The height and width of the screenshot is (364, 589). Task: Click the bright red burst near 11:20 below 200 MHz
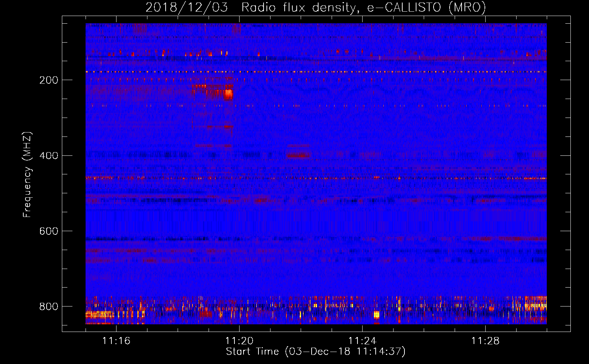coord(228,94)
